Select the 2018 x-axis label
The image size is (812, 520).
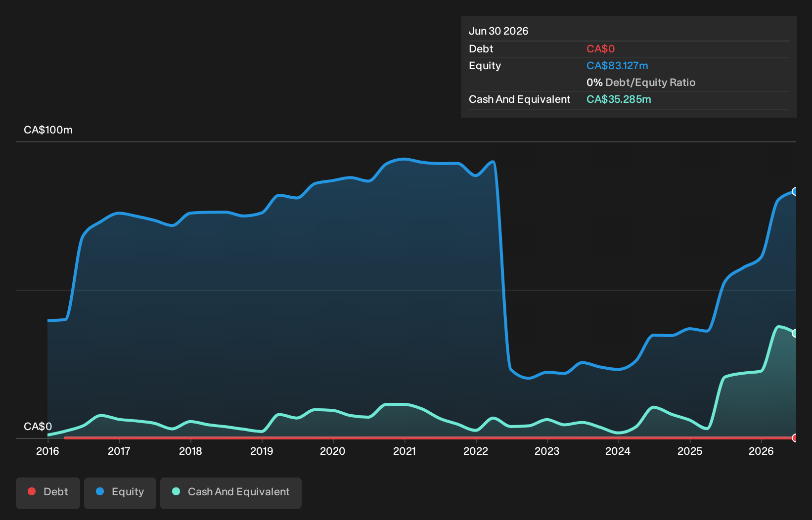click(190, 451)
